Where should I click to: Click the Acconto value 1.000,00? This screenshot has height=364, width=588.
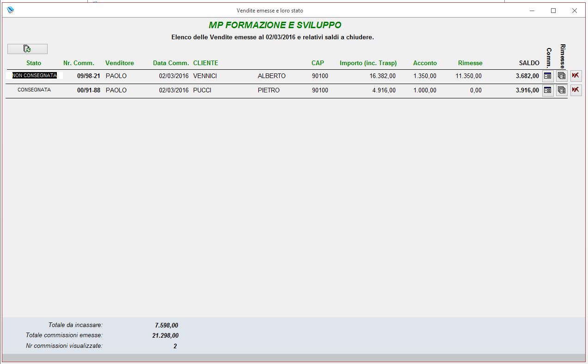pos(425,90)
